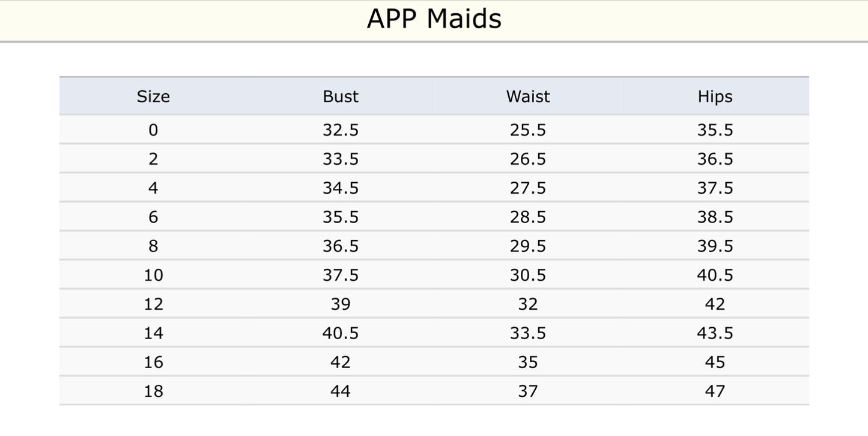Click bust value 35.5 for size 6
The width and height of the screenshot is (868, 436).
pyautogui.click(x=341, y=217)
